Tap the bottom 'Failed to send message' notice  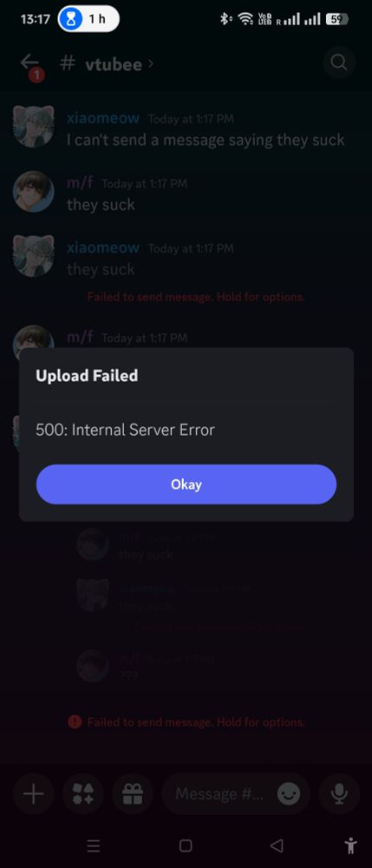[x=196, y=722]
